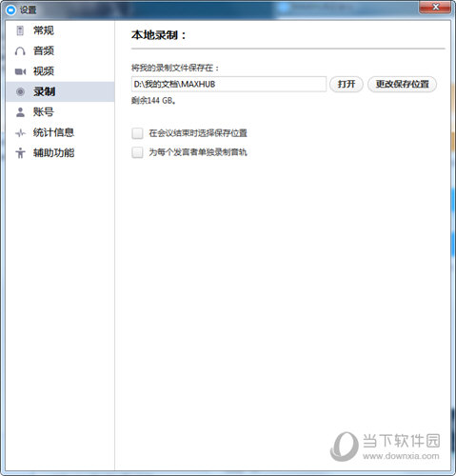Click the 本地录制 heading
Image resolution: width=456 pixels, height=476 pixels.
coord(159,35)
